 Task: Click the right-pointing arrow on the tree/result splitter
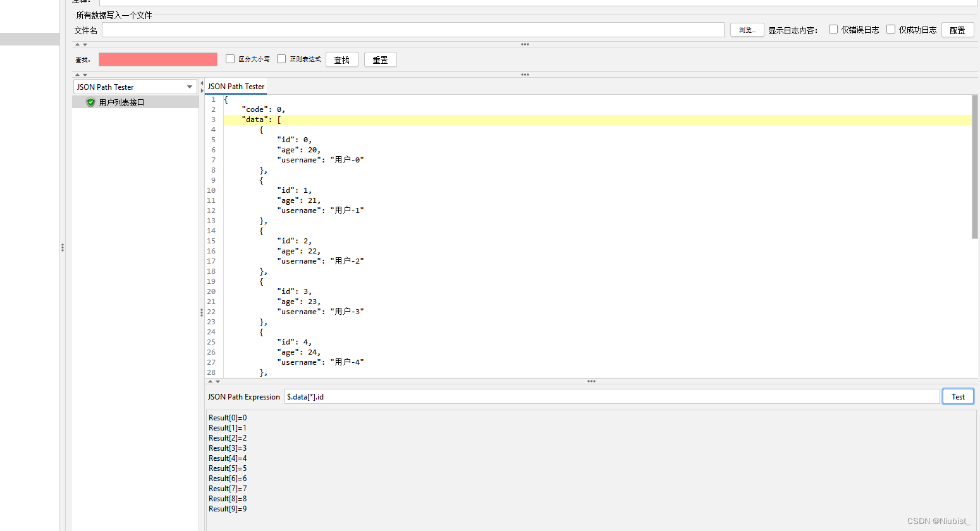(202, 91)
